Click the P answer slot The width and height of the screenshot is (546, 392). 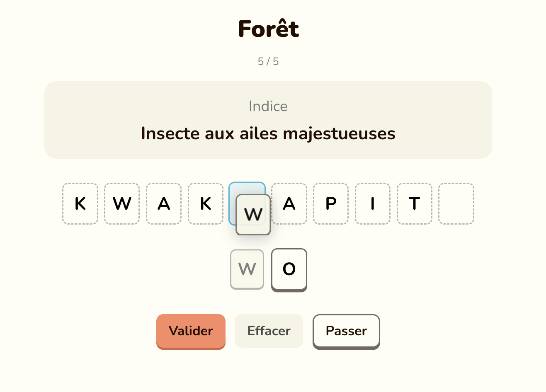[331, 203]
